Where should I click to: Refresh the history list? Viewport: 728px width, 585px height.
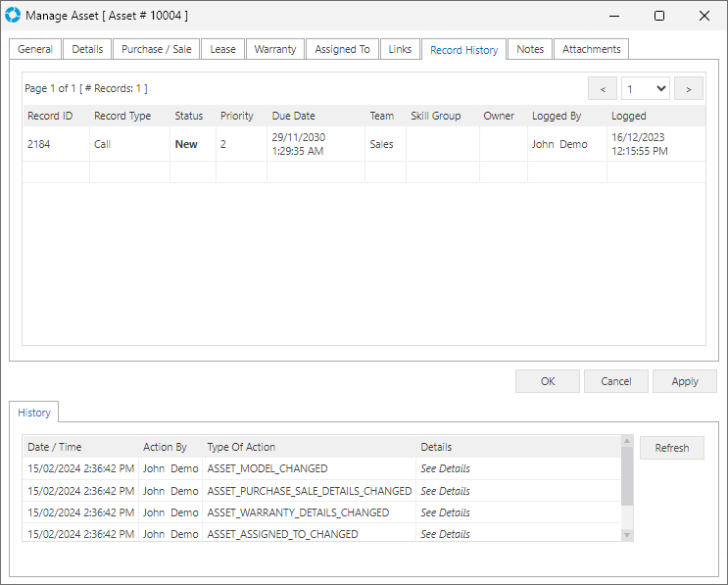[671, 448]
